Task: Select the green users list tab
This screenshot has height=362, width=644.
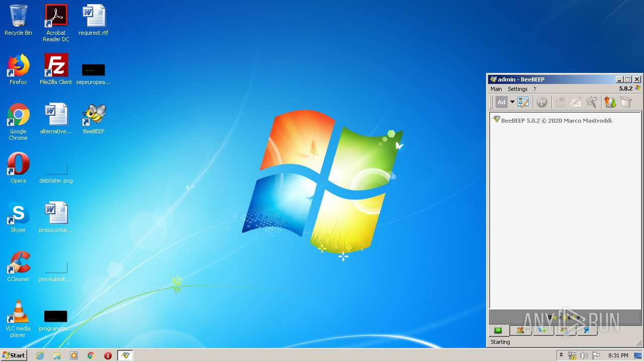Action: 498,330
